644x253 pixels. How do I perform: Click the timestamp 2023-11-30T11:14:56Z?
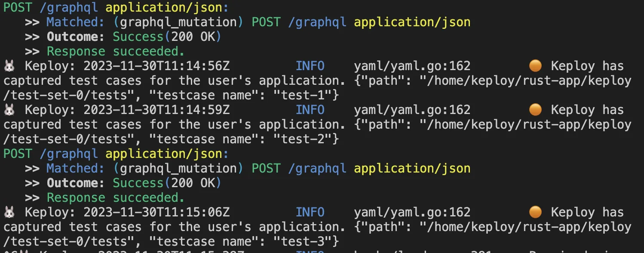point(156,66)
